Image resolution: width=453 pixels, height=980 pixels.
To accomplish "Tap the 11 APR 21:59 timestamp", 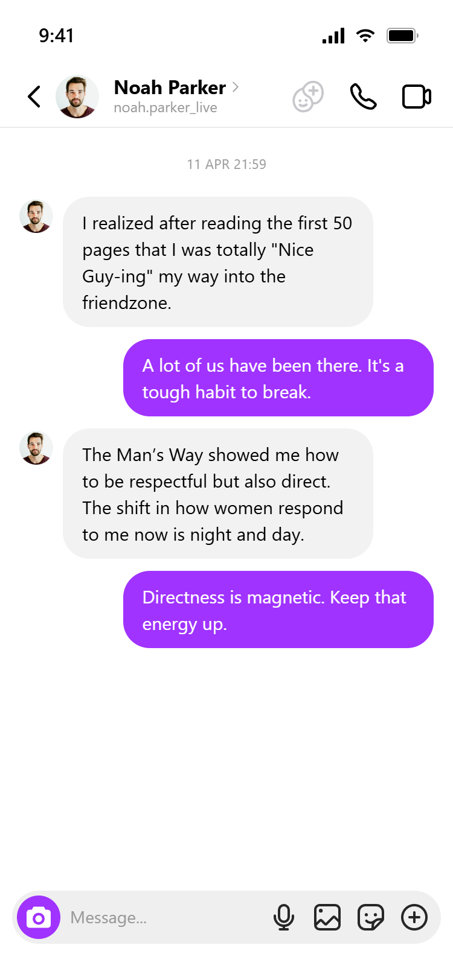I will pyautogui.click(x=226, y=164).
